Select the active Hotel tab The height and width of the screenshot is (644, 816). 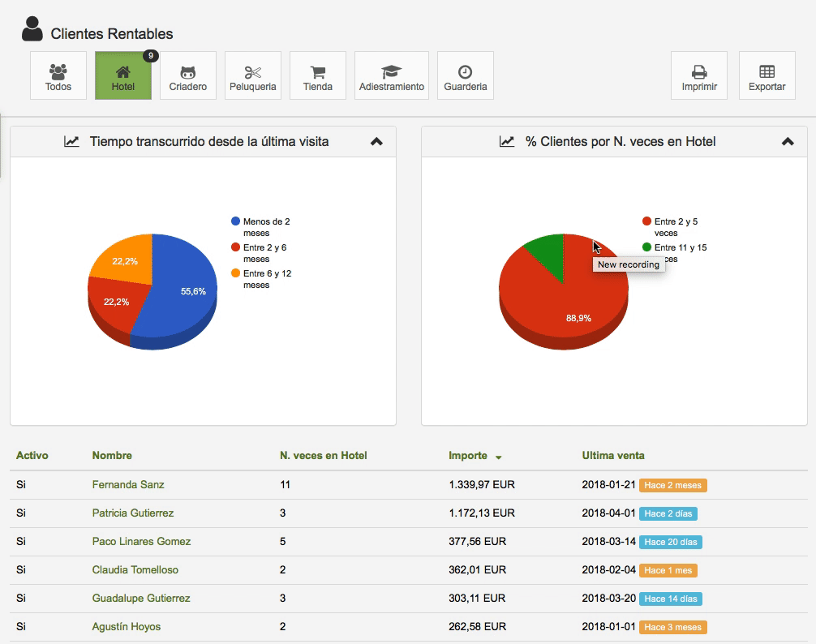pyautogui.click(x=123, y=75)
